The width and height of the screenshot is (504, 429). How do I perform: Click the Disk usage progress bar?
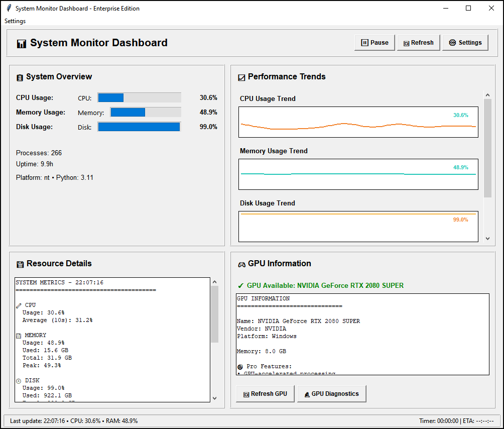(x=139, y=127)
